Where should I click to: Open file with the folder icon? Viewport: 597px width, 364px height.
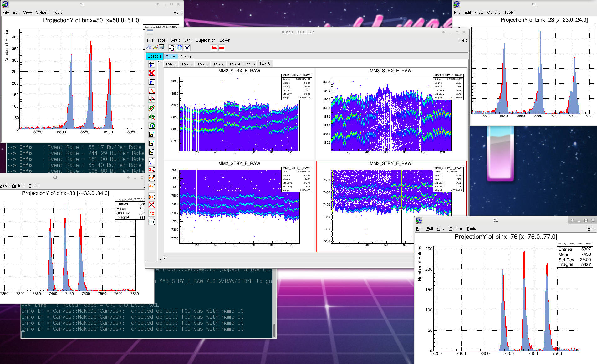click(155, 48)
